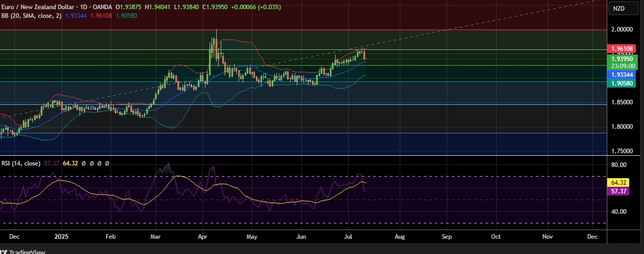The width and height of the screenshot is (644, 254).
Task: Click the blue 1.93344 basis price label
Action: point(622,74)
